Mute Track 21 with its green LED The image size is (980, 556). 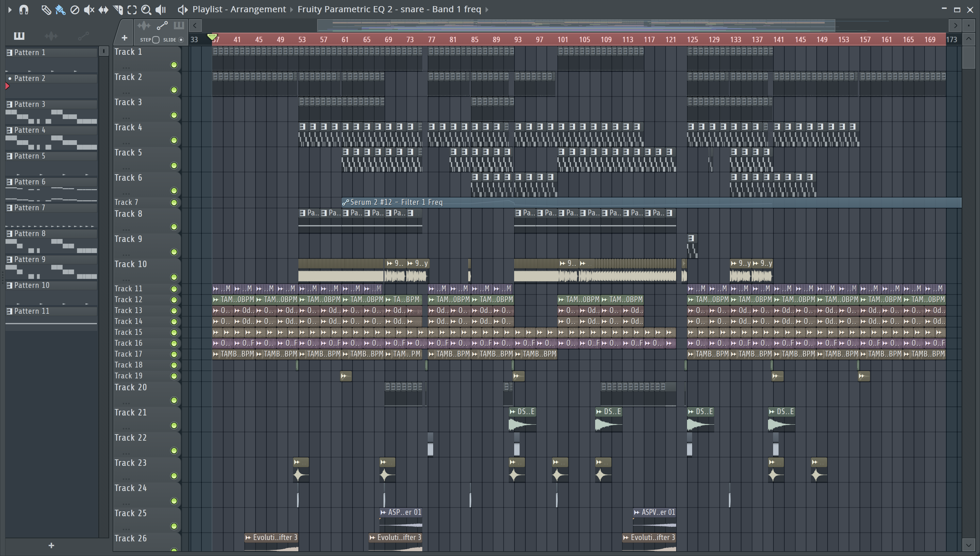coord(174,426)
